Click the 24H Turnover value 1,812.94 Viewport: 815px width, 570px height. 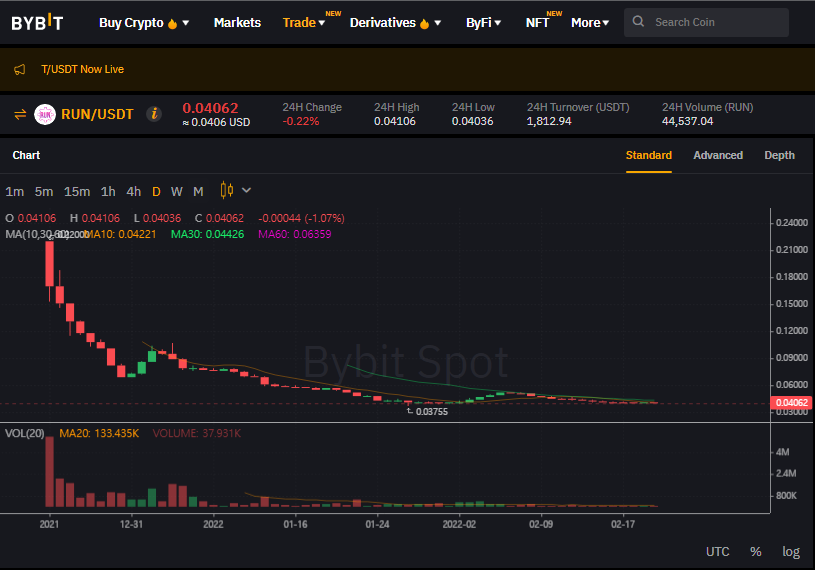[549, 122]
